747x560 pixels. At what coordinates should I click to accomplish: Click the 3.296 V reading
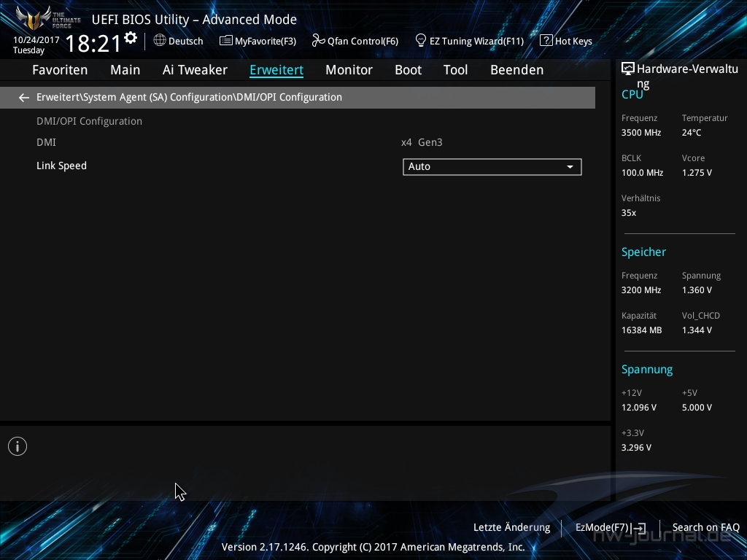(636, 448)
